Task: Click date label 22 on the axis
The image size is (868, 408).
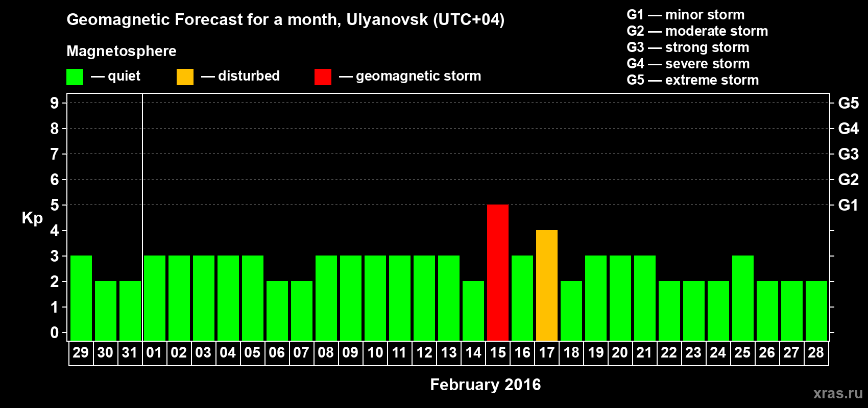Action: click(669, 352)
